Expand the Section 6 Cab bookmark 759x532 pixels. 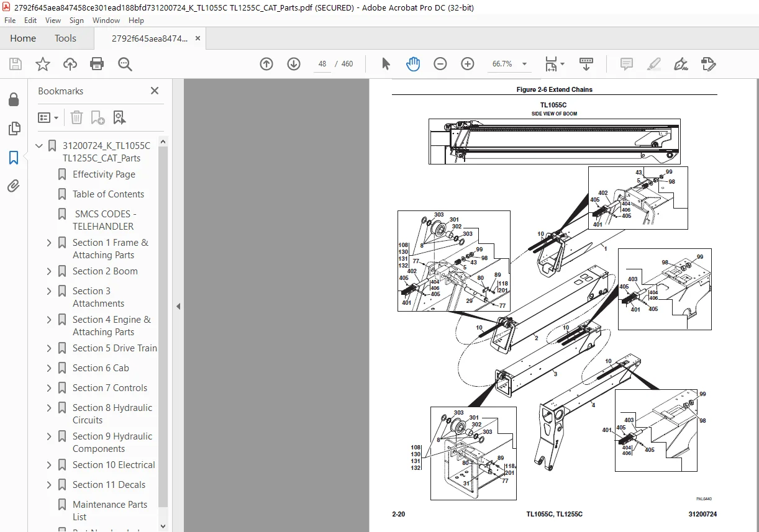[x=49, y=368]
